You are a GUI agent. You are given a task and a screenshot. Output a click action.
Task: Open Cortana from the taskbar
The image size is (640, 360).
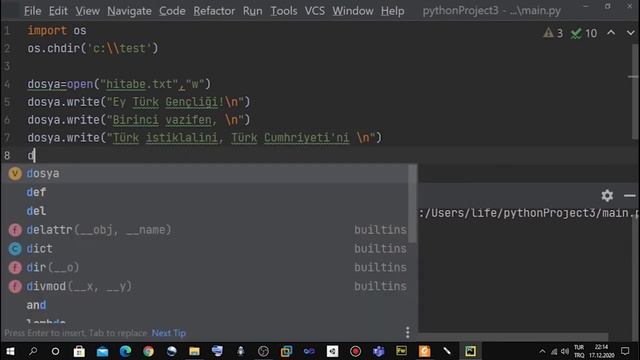pos(56,351)
